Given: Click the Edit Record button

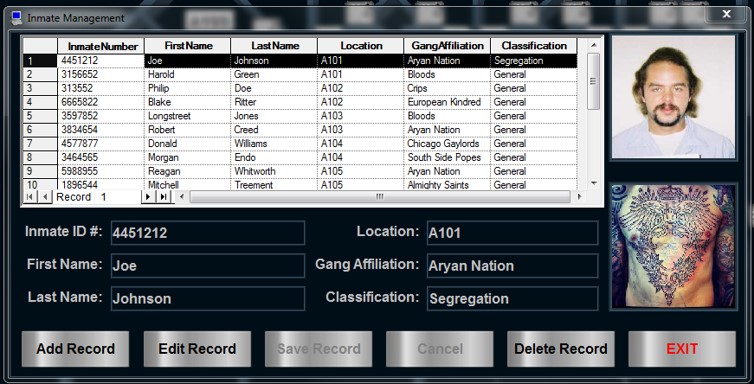Looking at the screenshot, I should point(197,349).
